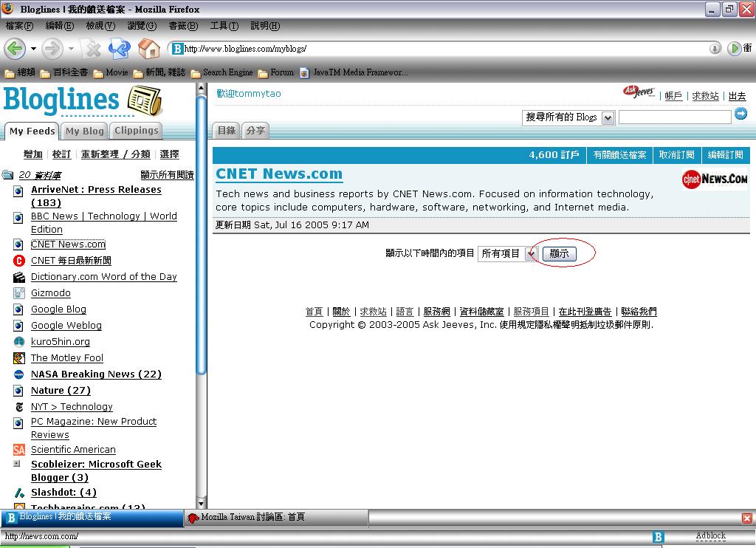Click the Google Blog feed link
Viewport: 756px width, 548px height.
pos(58,309)
